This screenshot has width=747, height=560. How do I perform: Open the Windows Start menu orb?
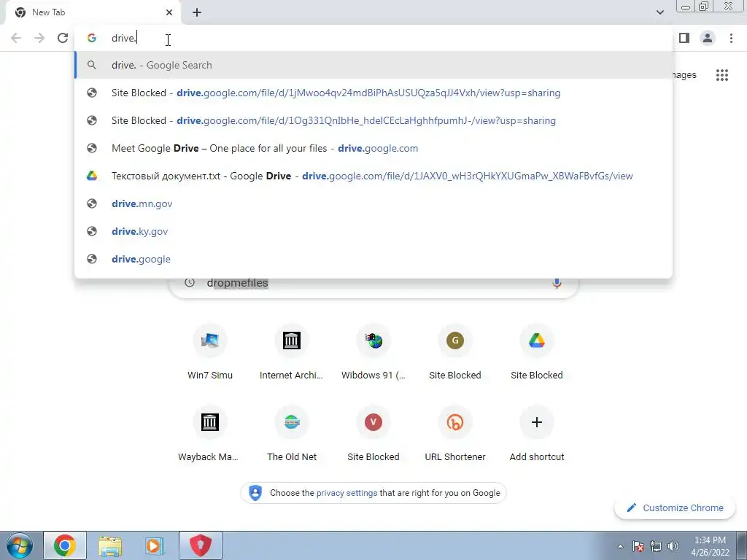pyautogui.click(x=20, y=545)
